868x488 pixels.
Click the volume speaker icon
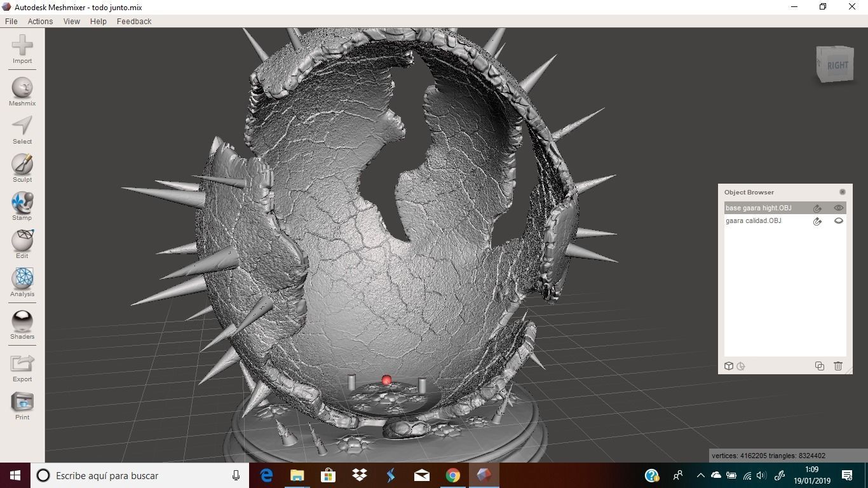click(x=762, y=475)
